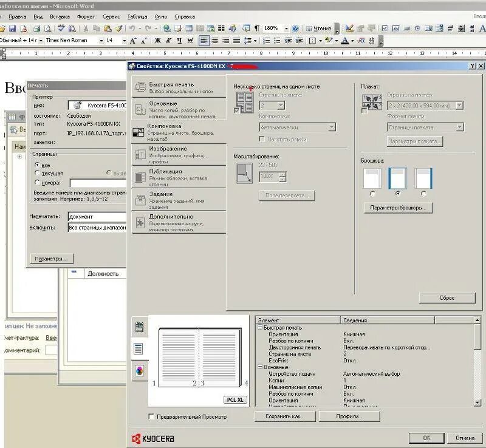Toggle the Poster (Плакат) checkbox

364,110
